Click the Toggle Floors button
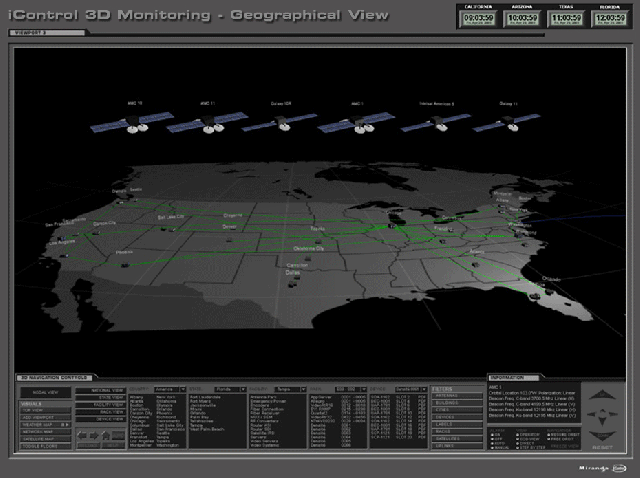The width and height of the screenshot is (640, 478). tap(45, 447)
